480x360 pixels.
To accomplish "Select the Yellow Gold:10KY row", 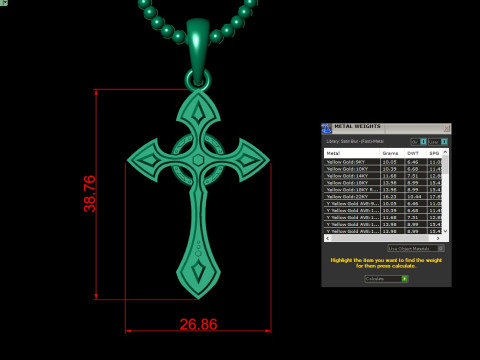I will click(x=383, y=169).
